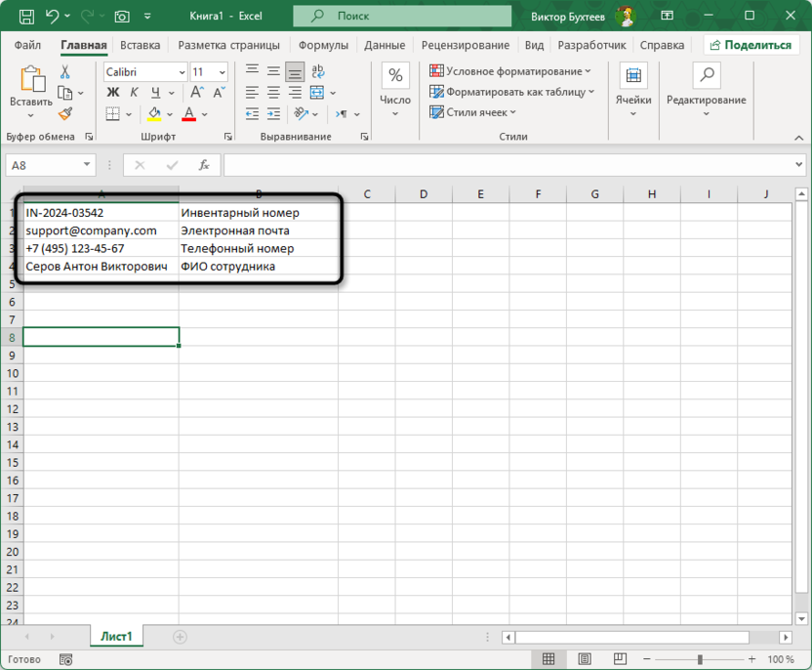Click the Wrap Text icon
The width and height of the screenshot is (812, 670).
317,72
